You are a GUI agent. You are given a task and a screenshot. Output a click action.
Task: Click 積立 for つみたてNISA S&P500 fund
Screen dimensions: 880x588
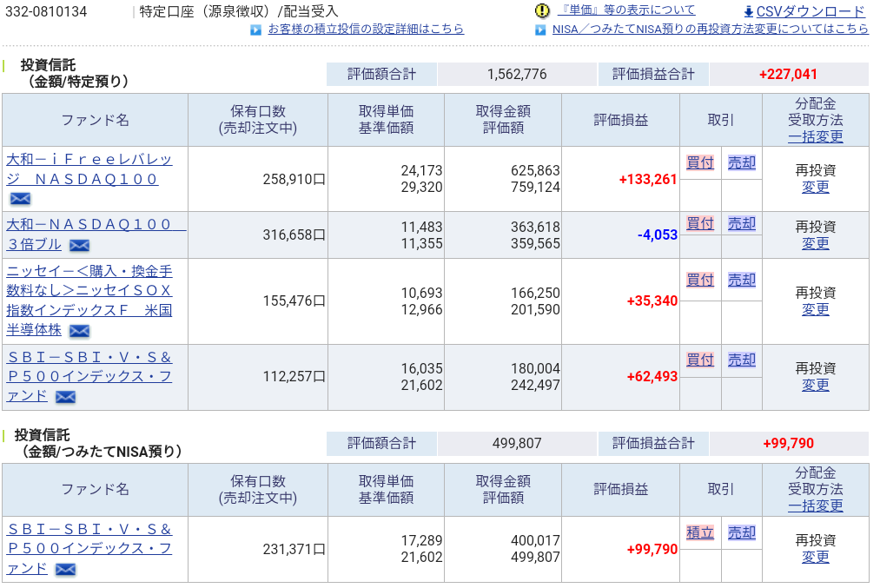coord(700,532)
